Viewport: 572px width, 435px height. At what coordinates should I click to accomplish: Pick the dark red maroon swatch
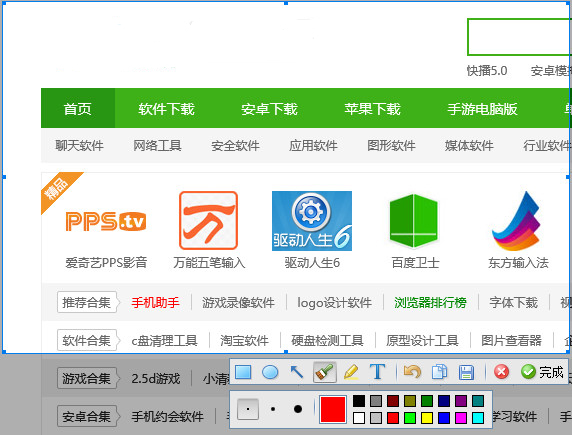pos(393,401)
